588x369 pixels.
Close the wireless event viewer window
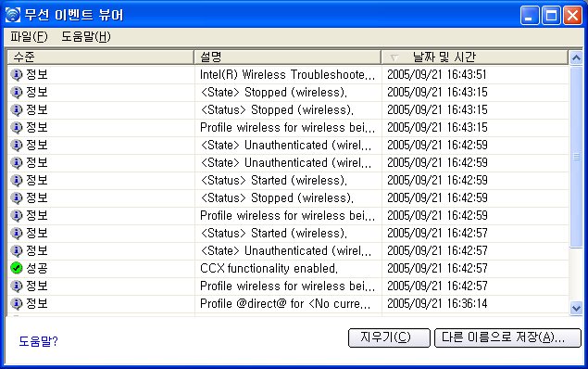[x=572, y=16]
